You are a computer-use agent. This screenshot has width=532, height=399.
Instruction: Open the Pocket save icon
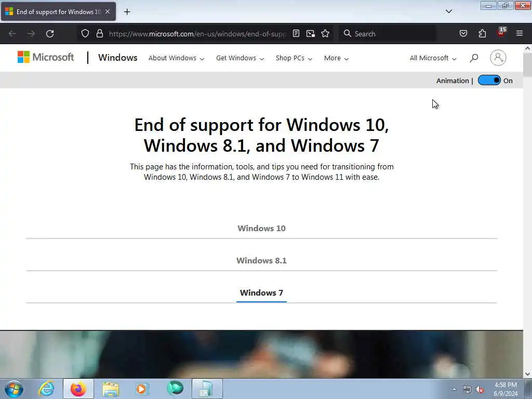click(463, 34)
